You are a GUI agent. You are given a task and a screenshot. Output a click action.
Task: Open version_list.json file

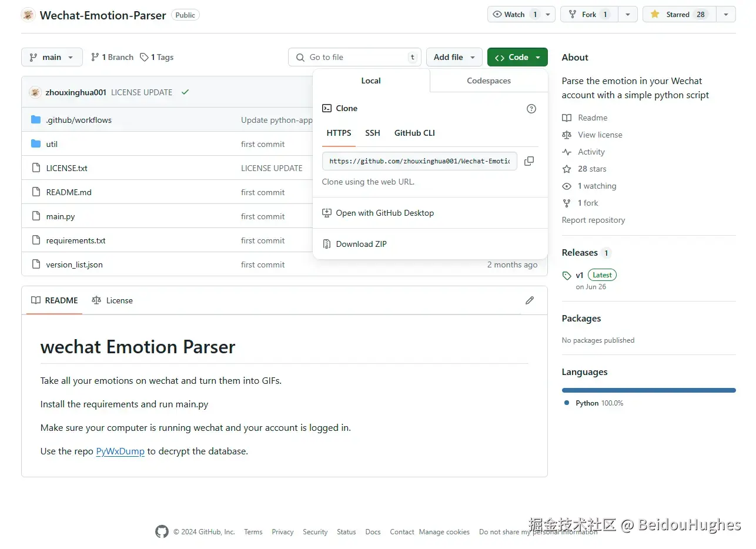click(x=75, y=265)
